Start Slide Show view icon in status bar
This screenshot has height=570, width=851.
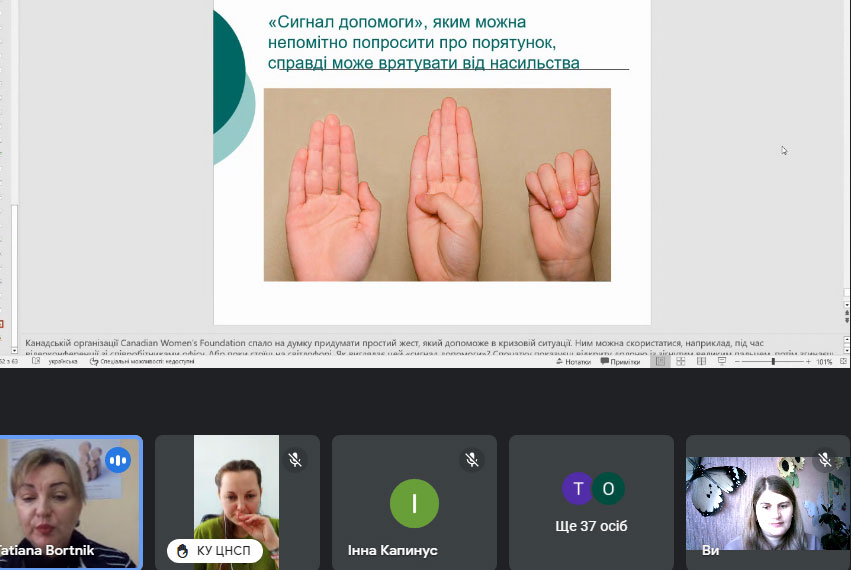coord(722,362)
